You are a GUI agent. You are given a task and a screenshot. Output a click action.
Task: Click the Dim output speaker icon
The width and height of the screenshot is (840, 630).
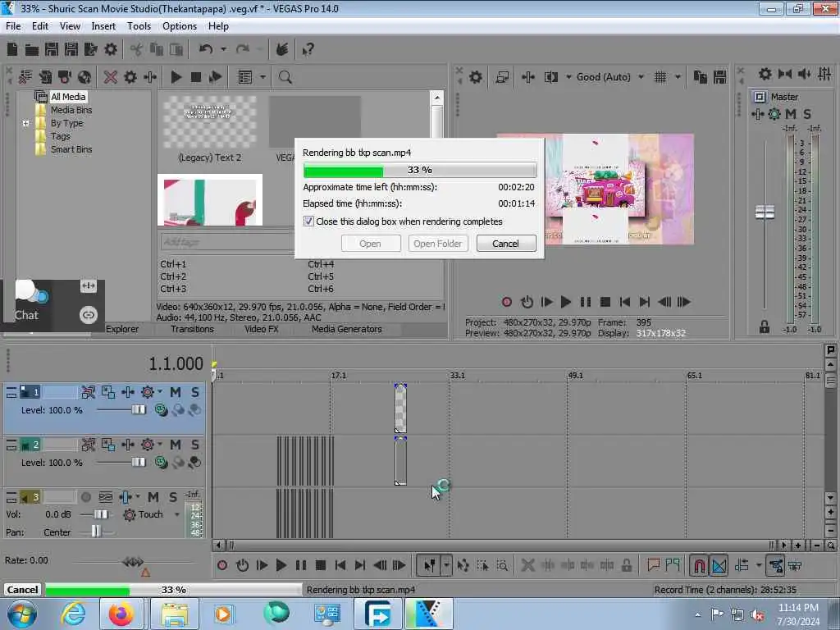(804, 74)
